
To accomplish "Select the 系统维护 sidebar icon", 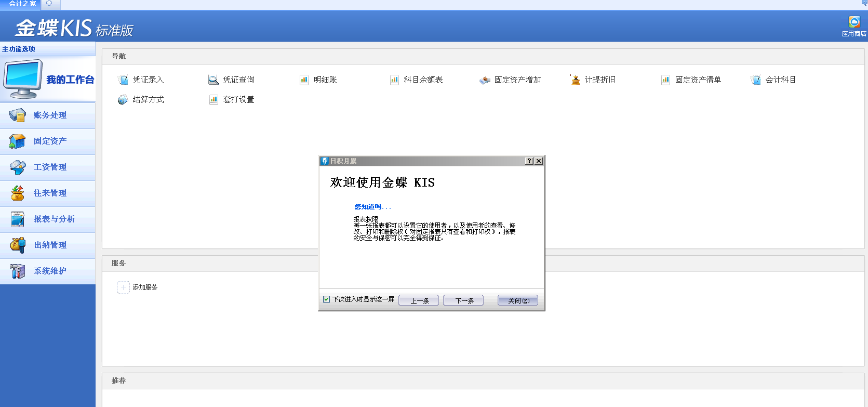I will (x=18, y=271).
